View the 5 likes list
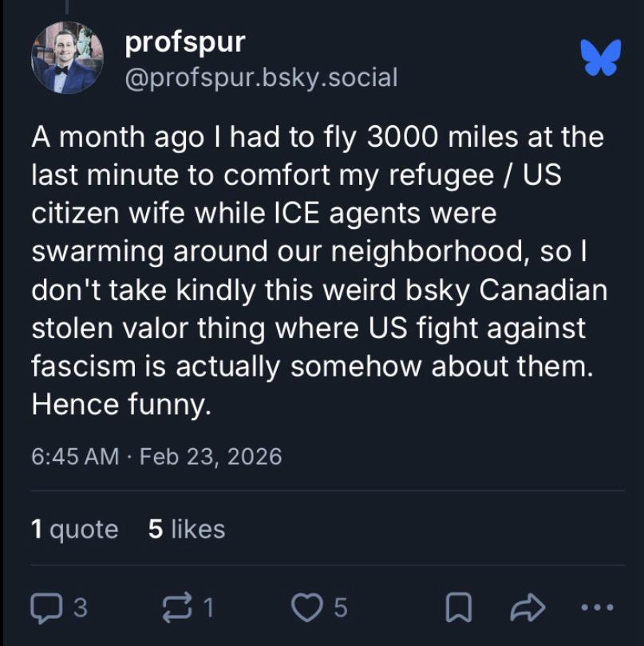This screenshot has height=646, width=644. click(x=187, y=529)
